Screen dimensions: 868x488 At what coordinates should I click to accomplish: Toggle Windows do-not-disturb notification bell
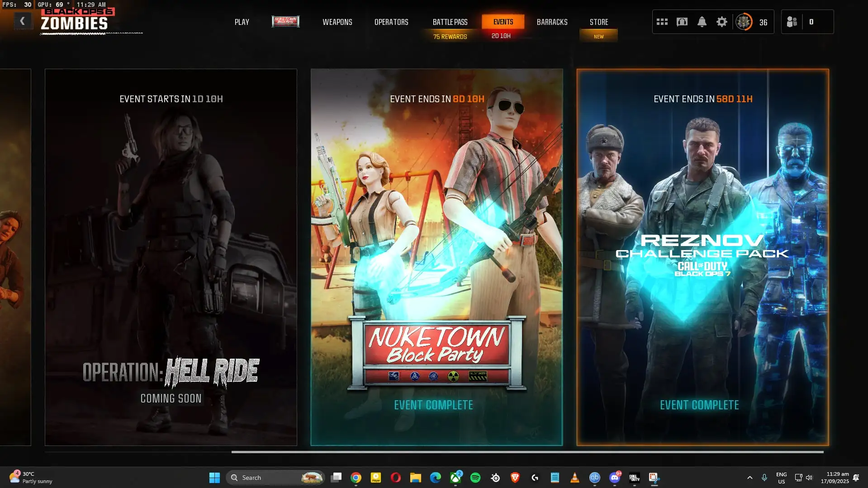856,478
